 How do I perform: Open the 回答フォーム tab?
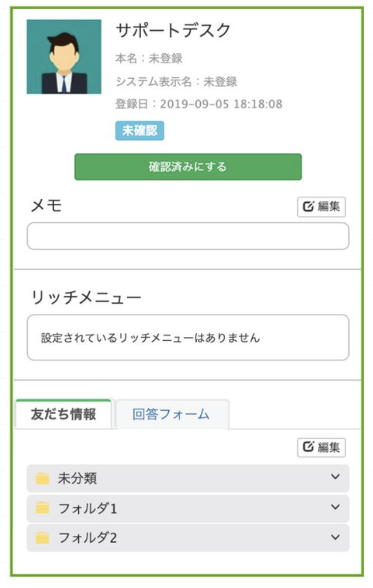pos(171,414)
